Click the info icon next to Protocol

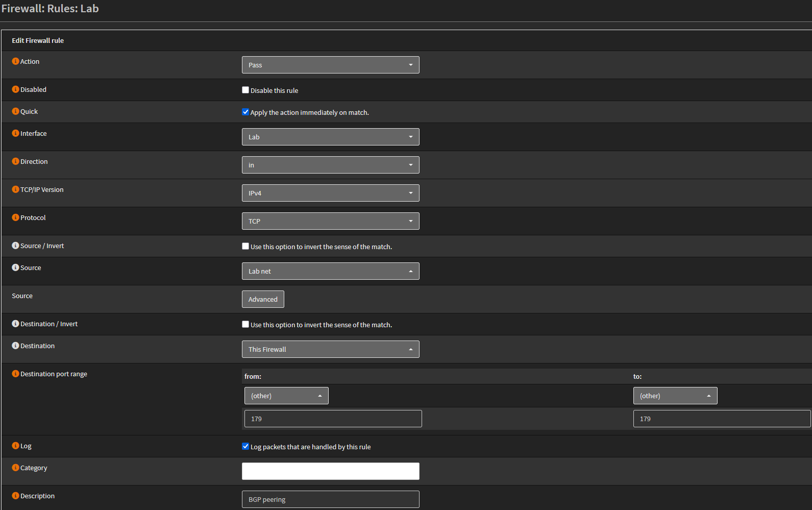coord(15,217)
